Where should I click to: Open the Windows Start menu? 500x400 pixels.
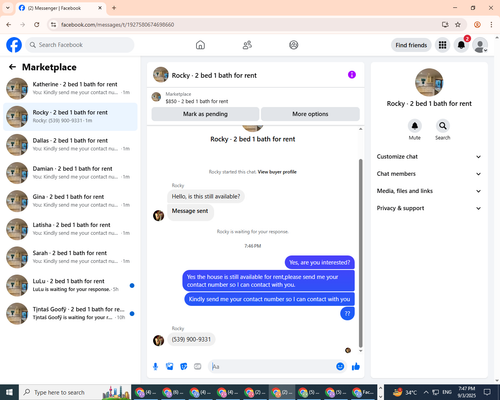(9, 392)
